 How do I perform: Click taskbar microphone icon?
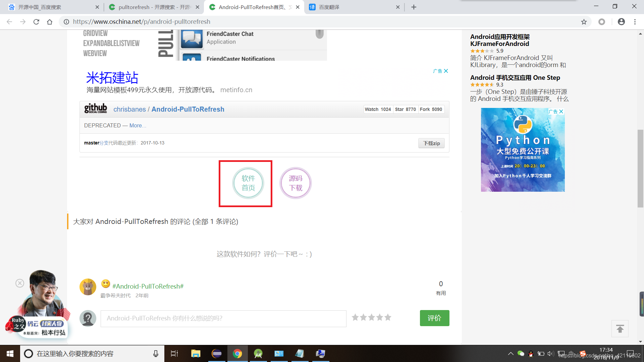(x=156, y=354)
